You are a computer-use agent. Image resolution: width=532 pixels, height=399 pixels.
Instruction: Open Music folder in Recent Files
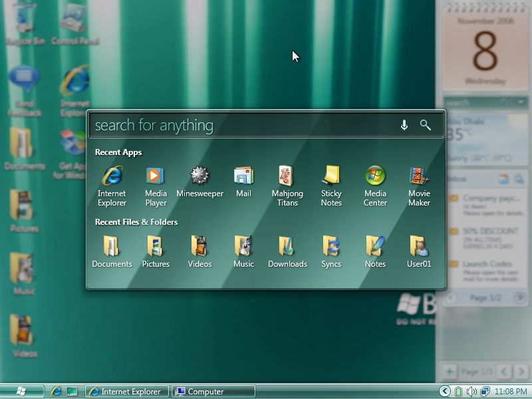(243, 251)
